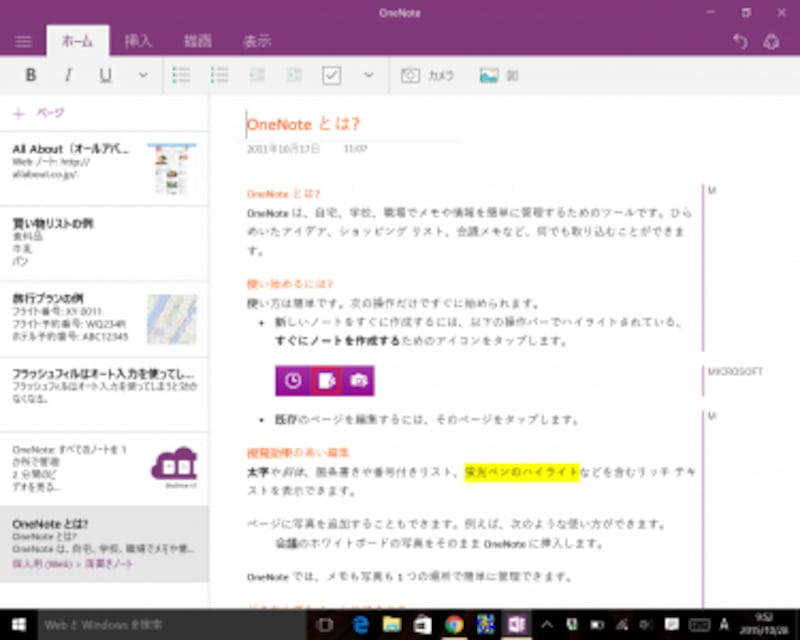The image size is (800, 640).
Task: Switch to the 挿入 tab
Action: 138,41
